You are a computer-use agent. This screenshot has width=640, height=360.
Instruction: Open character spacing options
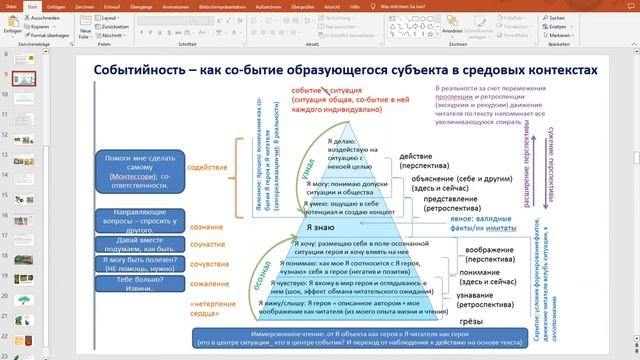(188, 32)
